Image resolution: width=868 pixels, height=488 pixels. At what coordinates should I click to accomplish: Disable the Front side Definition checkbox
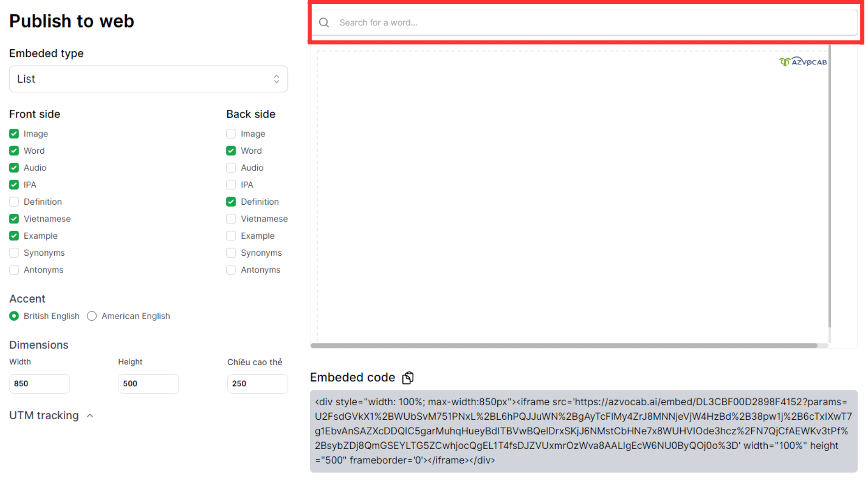click(14, 202)
